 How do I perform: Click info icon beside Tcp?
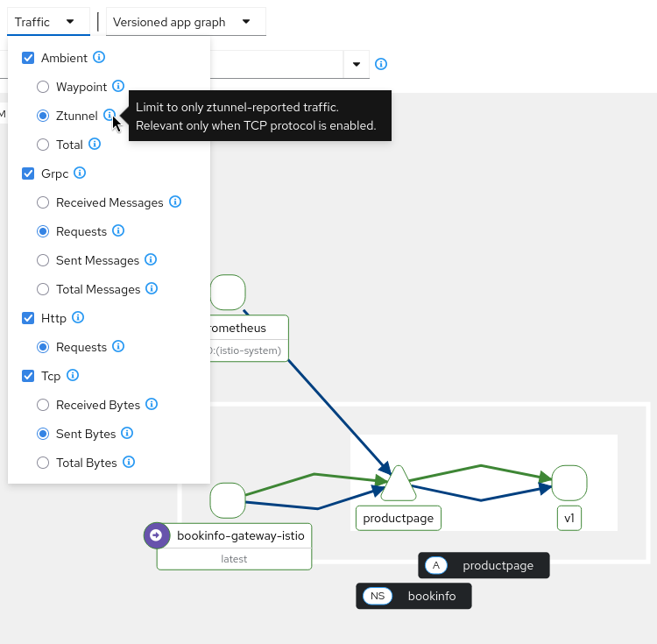pyautogui.click(x=73, y=376)
